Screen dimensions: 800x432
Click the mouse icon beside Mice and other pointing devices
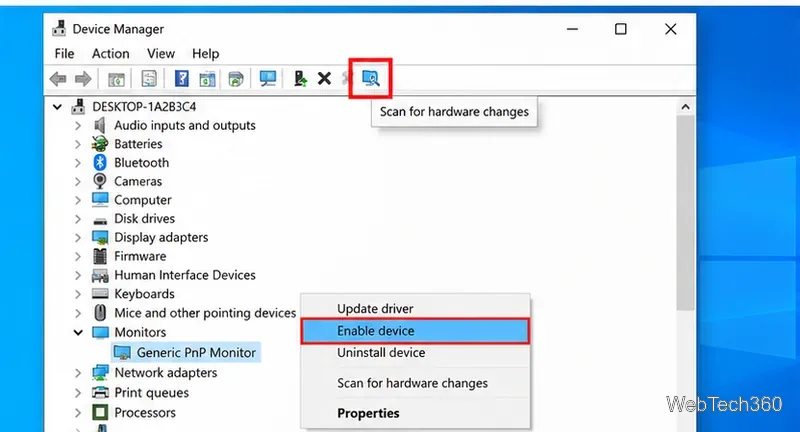(x=101, y=312)
